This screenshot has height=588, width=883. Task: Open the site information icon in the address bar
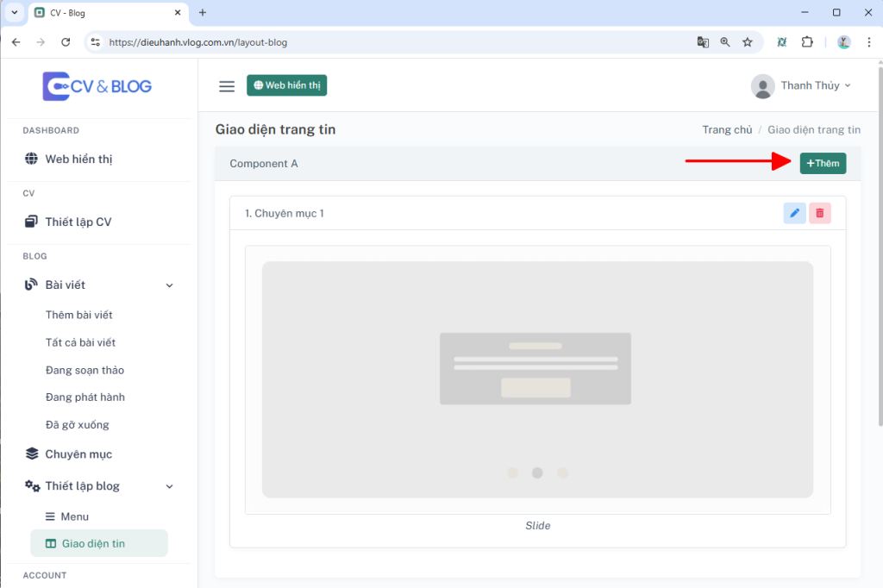pos(95,42)
